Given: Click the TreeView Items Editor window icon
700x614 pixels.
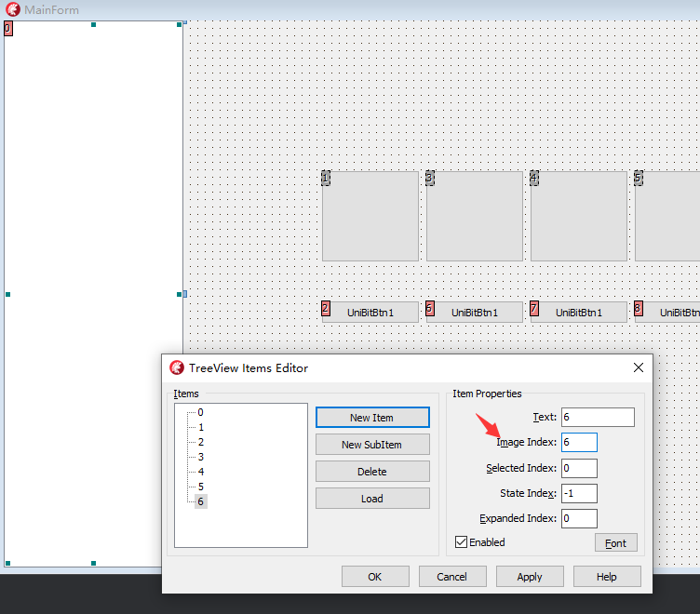Looking at the screenshot, I should [x=177, y=367].
